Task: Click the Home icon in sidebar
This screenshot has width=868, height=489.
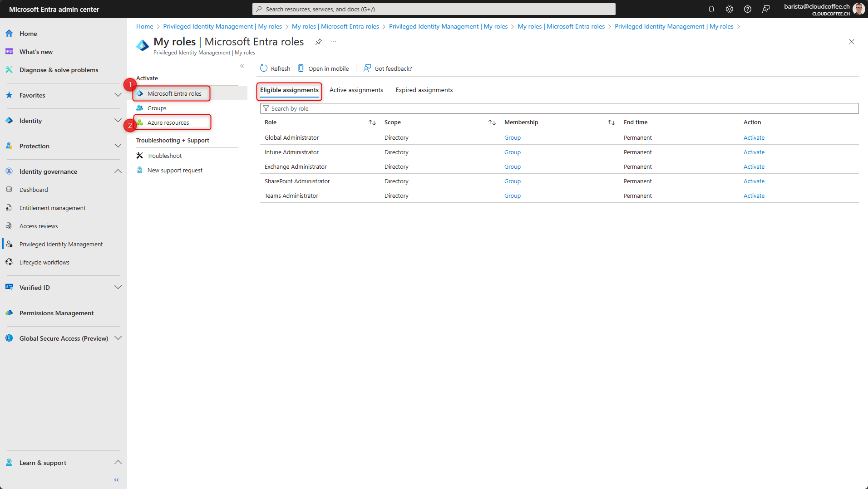Action: point(9,34)
